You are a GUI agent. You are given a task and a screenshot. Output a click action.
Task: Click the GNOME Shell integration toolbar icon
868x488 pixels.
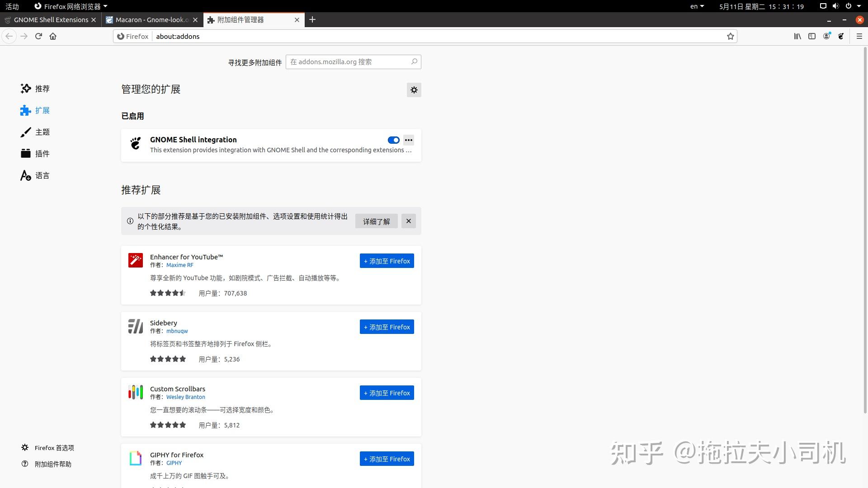click(841, 36)
